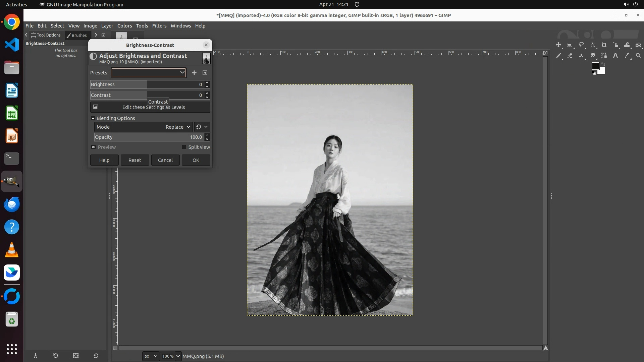644x362 pixels.
Task: Select the Move tool
Action: 558,45
